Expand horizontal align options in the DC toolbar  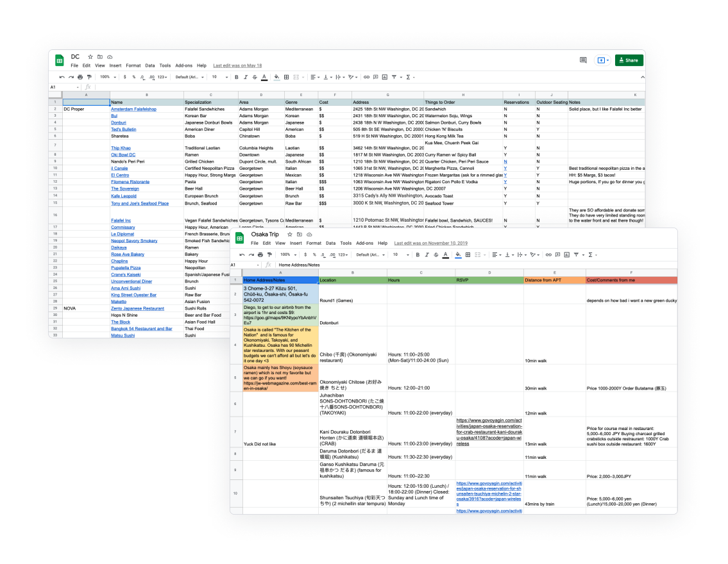[314, 77]
